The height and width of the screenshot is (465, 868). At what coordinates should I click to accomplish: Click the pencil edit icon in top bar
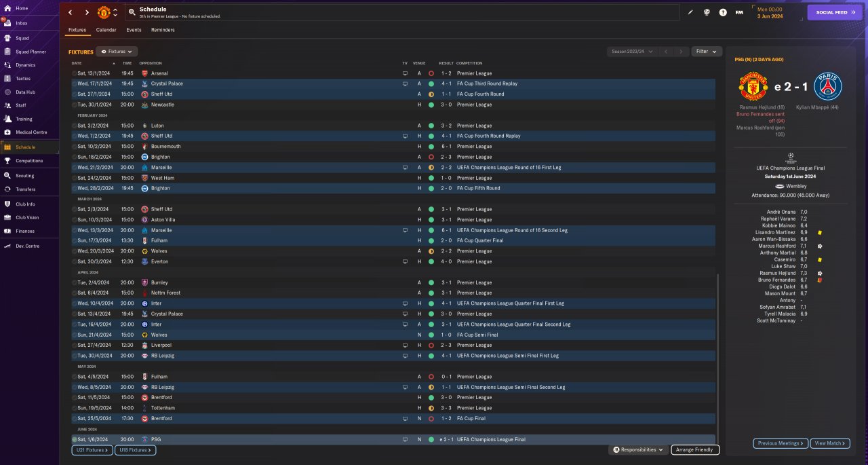(x=690, y=12)
